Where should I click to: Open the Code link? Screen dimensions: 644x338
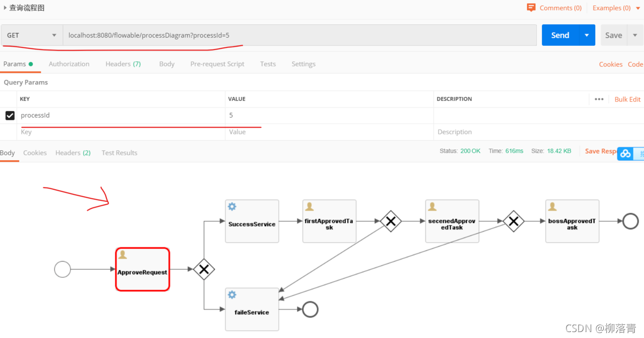pos(635,64)
